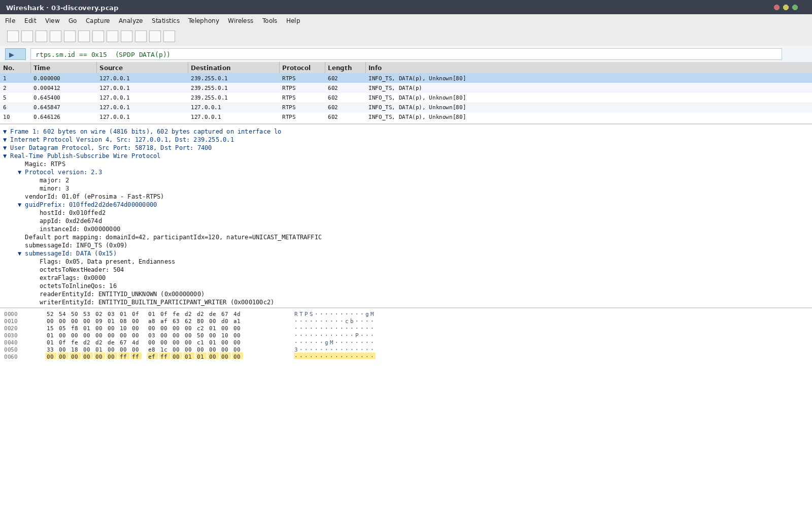Select the appId: 0xd2de674d field
This screenshot has height=508, width=812.
[x=71, y=221]
